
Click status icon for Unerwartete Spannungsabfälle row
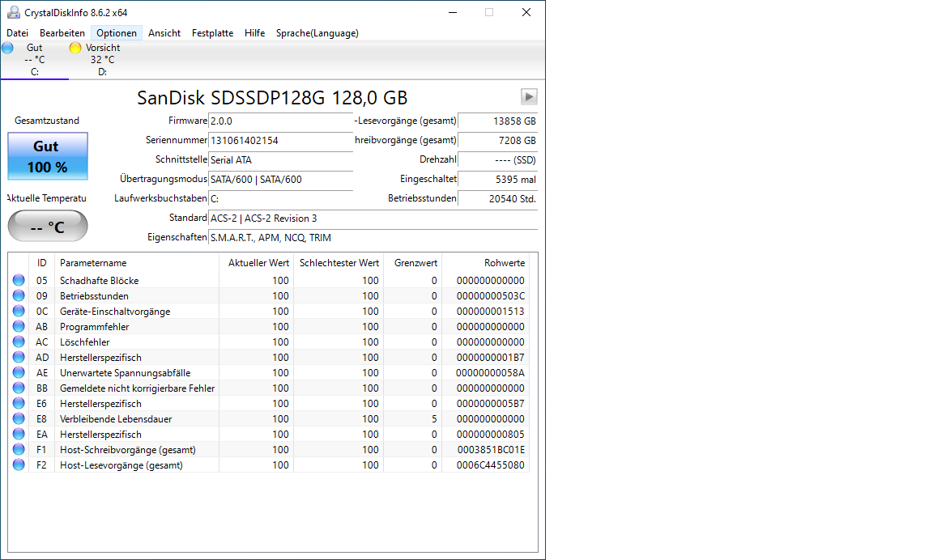pos(19,373)
